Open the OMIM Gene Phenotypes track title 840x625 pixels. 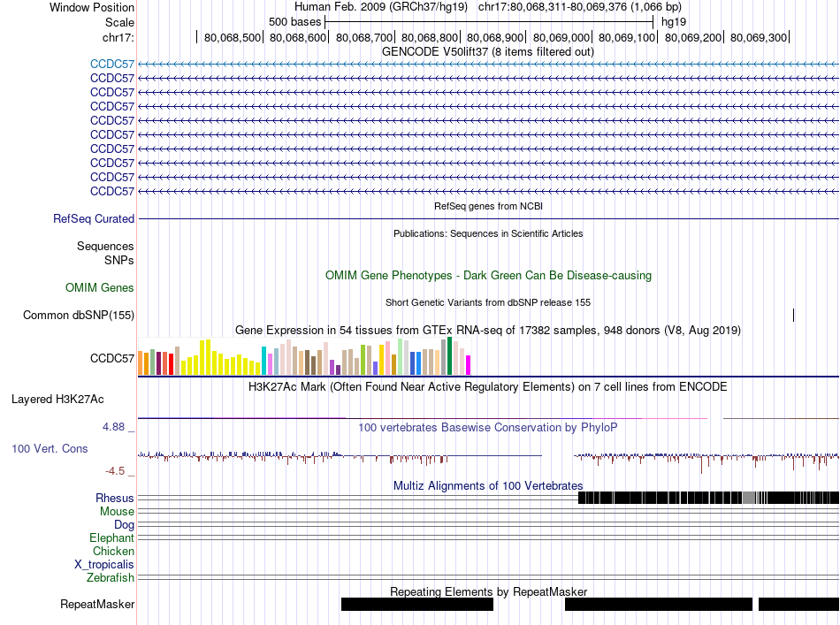pos(488,275)
